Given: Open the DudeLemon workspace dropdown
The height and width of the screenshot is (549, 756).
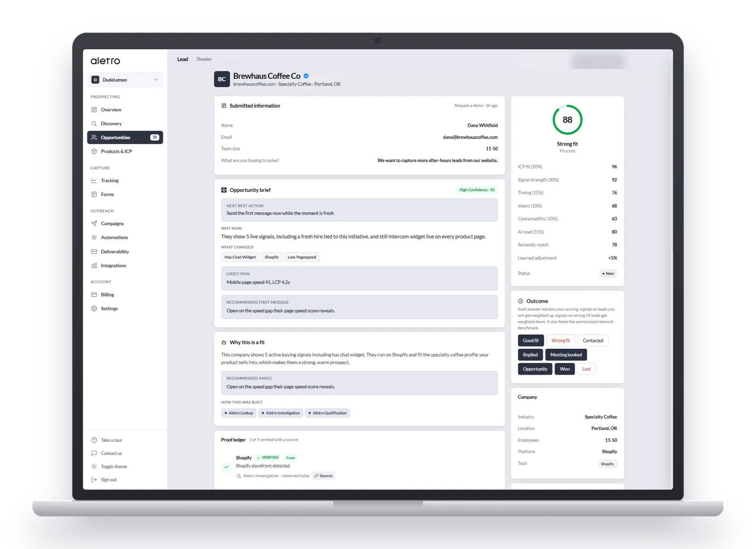Looking at the screenshot, I should click(125, 80).
